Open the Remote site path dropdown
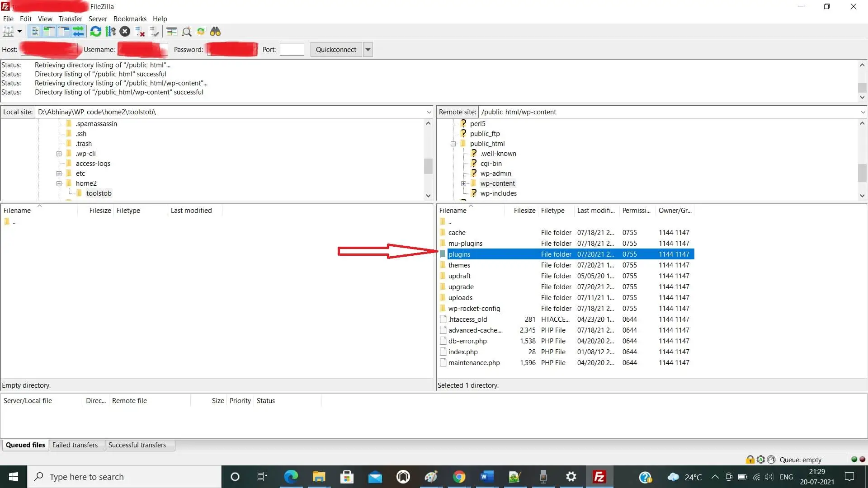 click(x=863, y=112)
